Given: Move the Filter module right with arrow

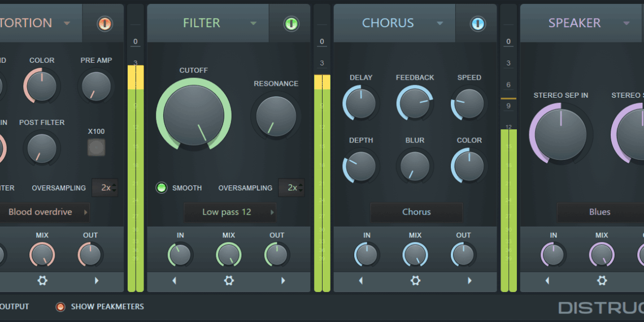Looking at the screenshot, I should pos(283,281).
